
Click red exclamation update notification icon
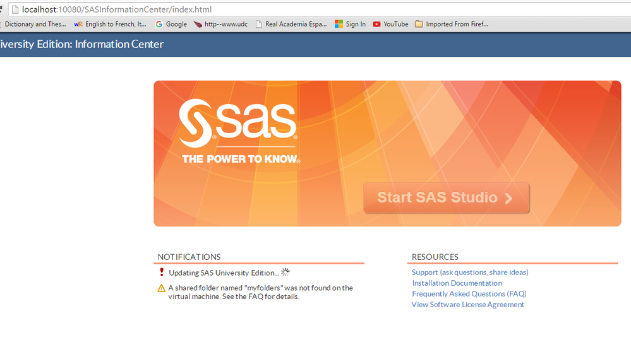point(162,272)
